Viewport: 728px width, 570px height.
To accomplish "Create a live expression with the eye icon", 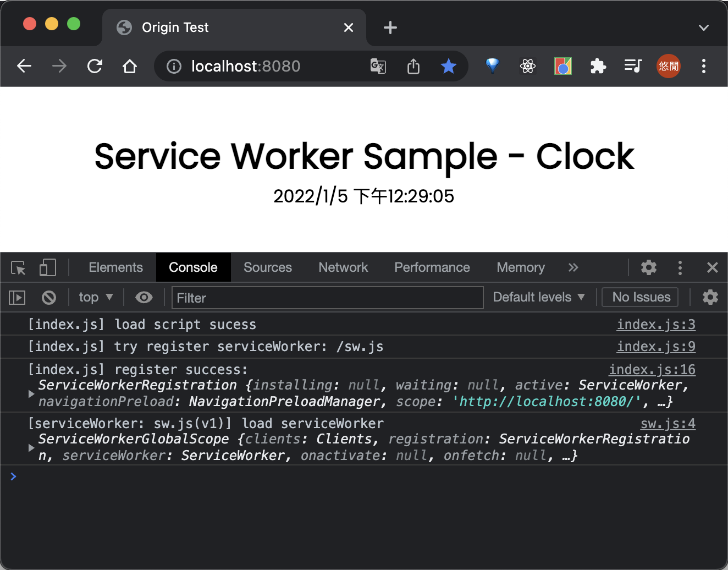I will pos(144,297).
